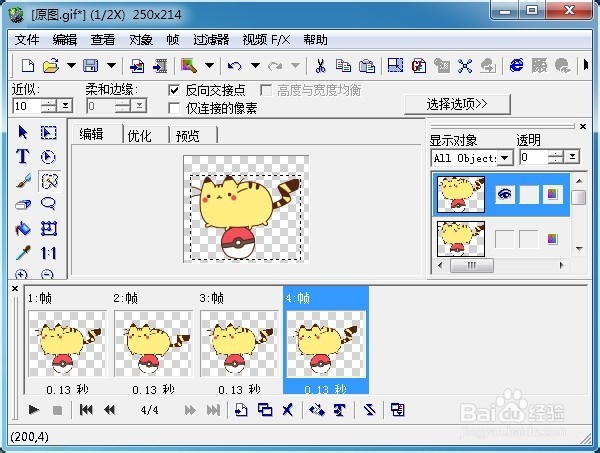
Task: Select the Eraser tool
Action: pos(23,205)
